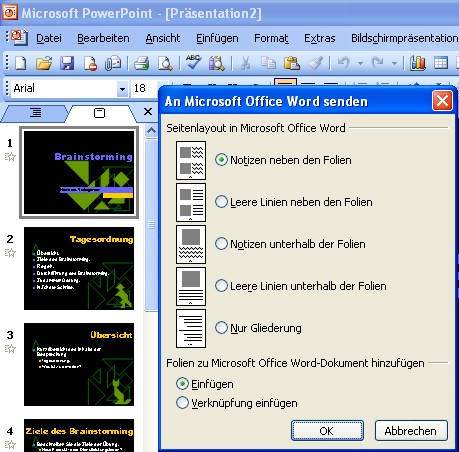Click the animation star icon under slide 2

[x=10, y=252]
